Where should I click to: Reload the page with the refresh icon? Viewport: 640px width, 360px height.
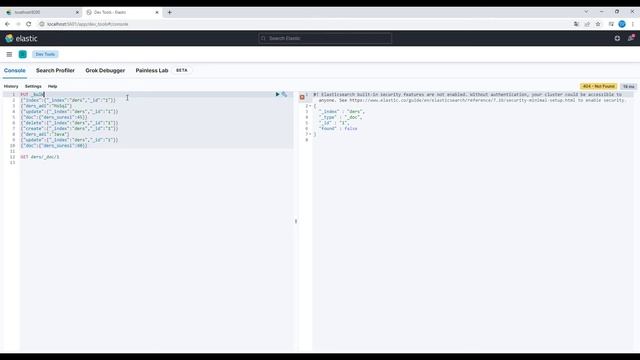(29, 24)
